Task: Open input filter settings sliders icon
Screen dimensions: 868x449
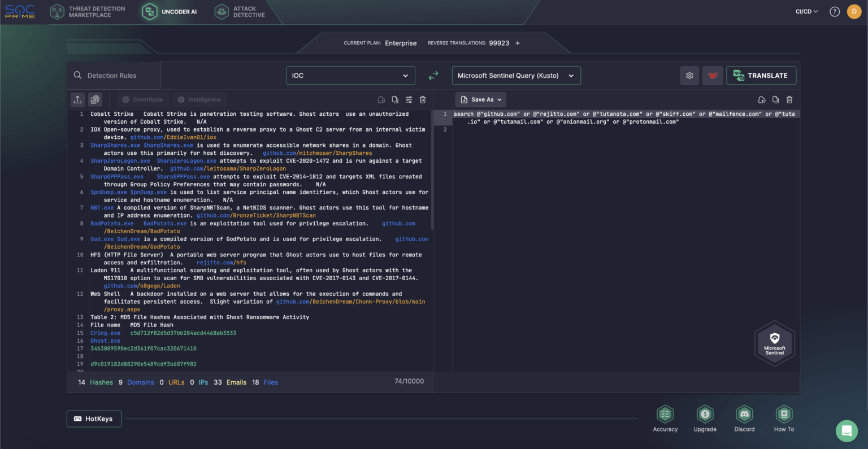Action: (409, 100)
